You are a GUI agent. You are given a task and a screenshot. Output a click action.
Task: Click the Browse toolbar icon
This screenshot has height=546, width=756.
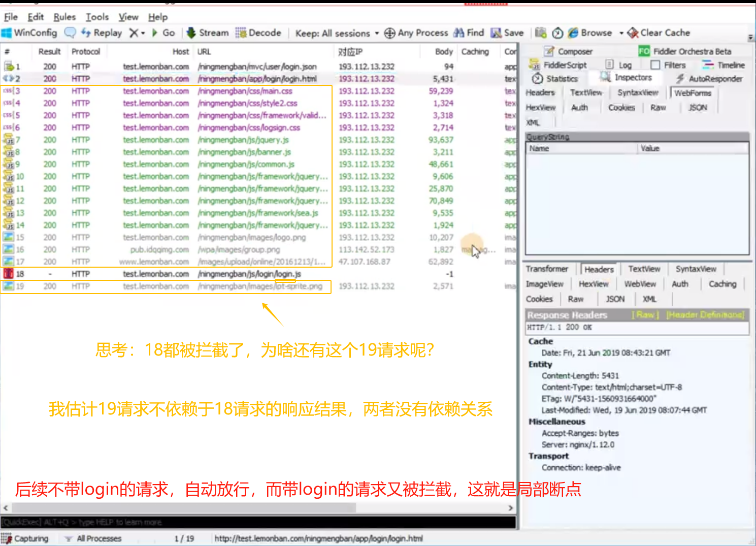573,33
